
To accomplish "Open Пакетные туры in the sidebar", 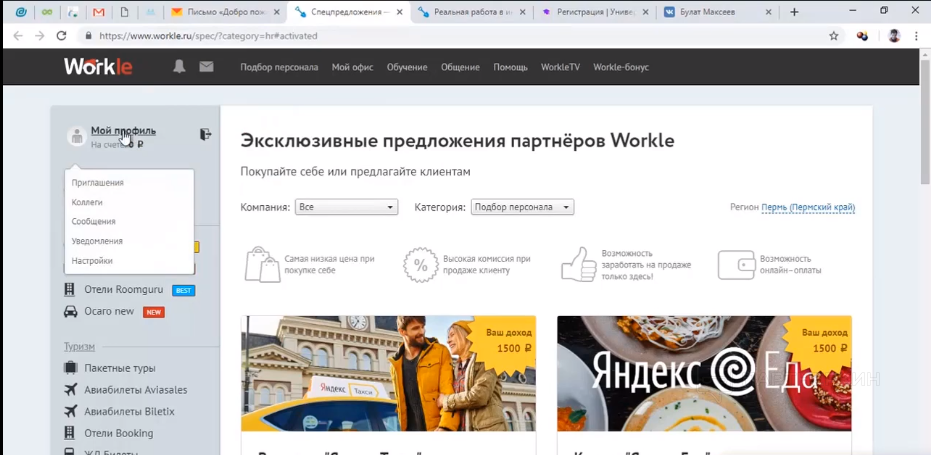I will (x=120, y=368).
